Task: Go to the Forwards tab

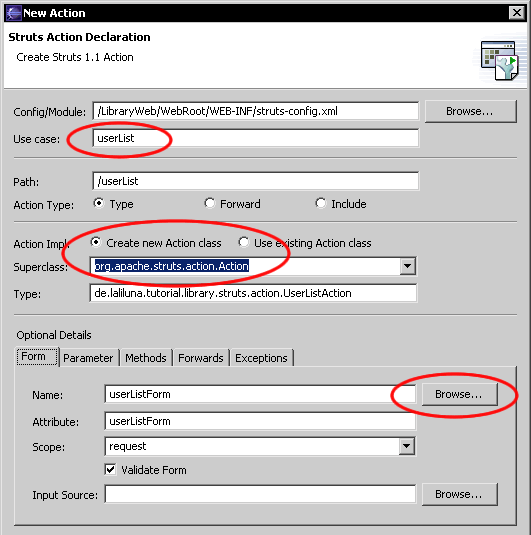Action: [x=201, y=358]
